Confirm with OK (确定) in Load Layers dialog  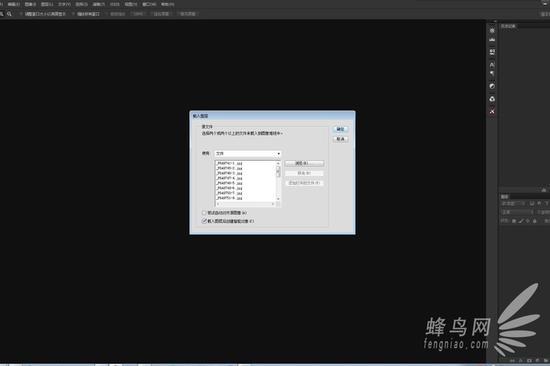pyautogui.click(x=340, y=129)
